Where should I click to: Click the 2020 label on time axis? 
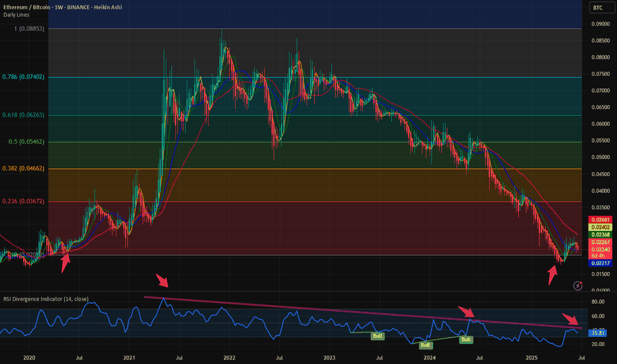tap(29, 357)
